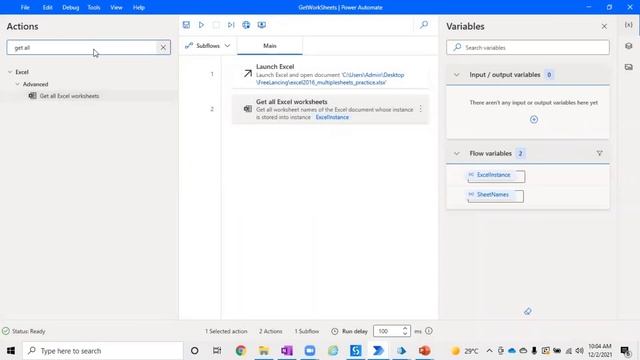Open OneNote from the taskbar

coord(287,351)
